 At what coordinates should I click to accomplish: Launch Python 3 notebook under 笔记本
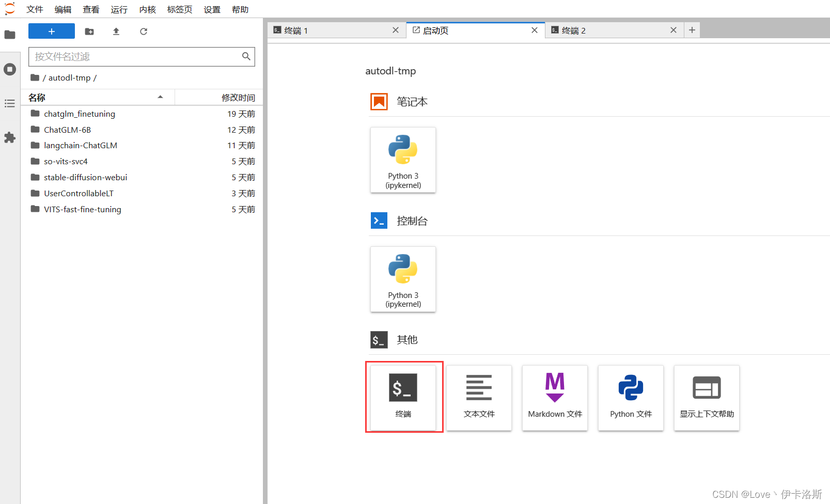403,160
